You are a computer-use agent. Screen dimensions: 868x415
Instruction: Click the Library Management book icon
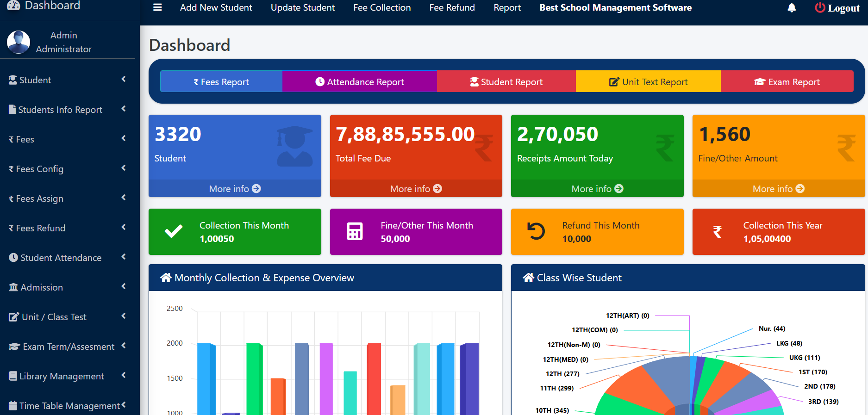tap(13, 376)
